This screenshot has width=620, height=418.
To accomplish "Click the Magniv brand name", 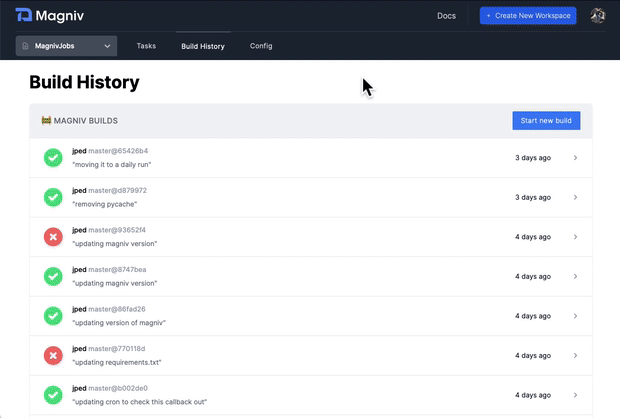I will pos(60,16).
